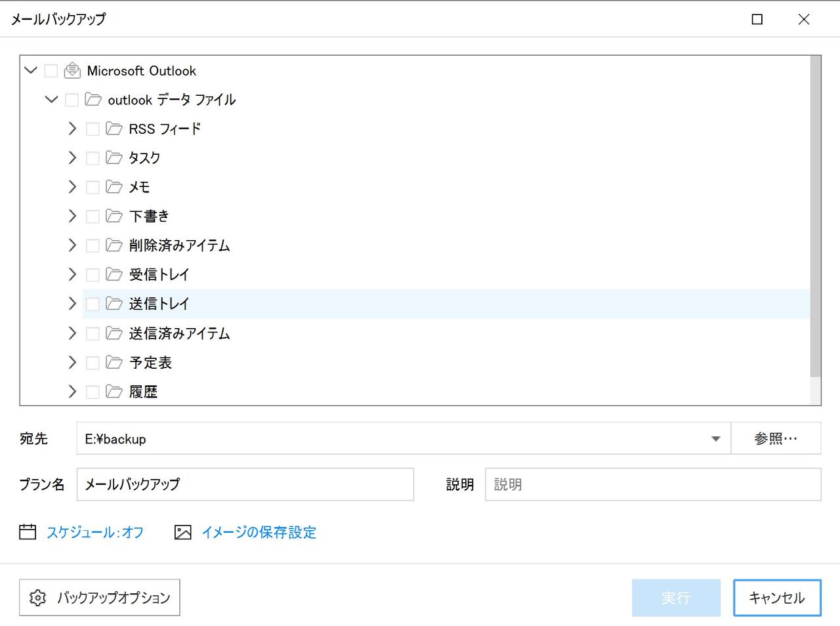
Task: Click the folder icon beside RSS フィード
Action: (114, 129)
